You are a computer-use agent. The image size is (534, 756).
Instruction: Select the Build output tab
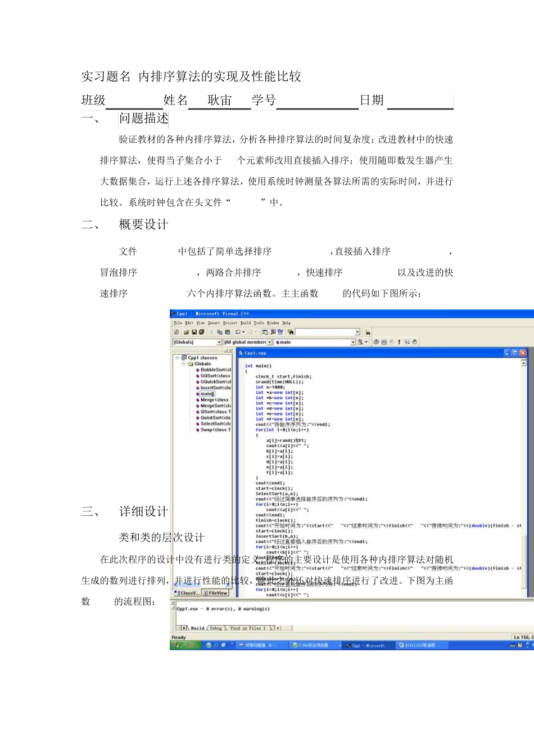coord(198,628)
